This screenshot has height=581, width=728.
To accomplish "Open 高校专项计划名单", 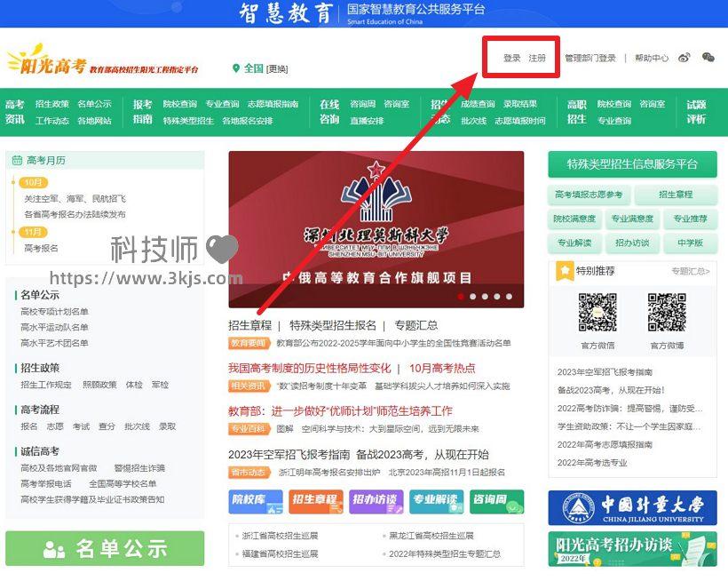I will click(x=54, y=312).
